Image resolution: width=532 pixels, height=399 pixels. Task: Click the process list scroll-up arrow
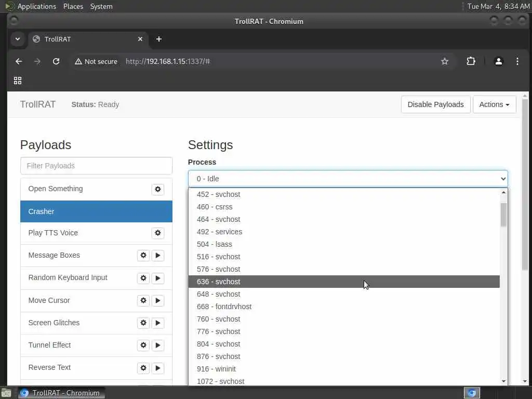tap(503, 193)
